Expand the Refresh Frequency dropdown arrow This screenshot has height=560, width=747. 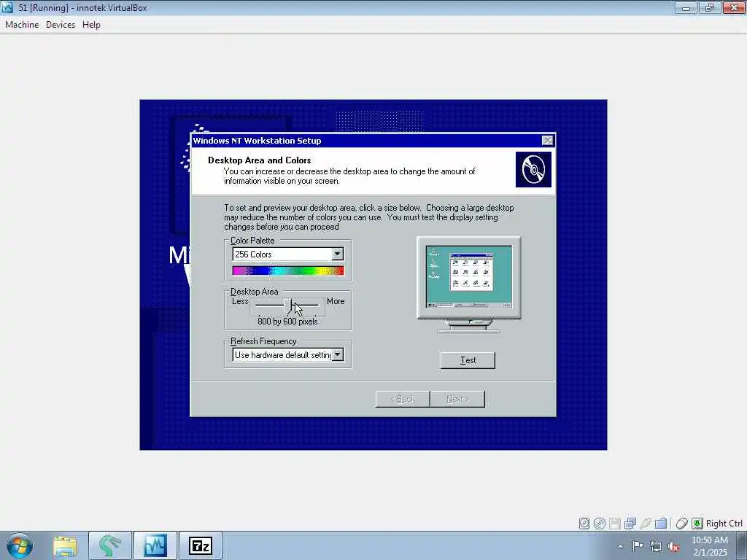pyautogui.click(x=337, y=354)
